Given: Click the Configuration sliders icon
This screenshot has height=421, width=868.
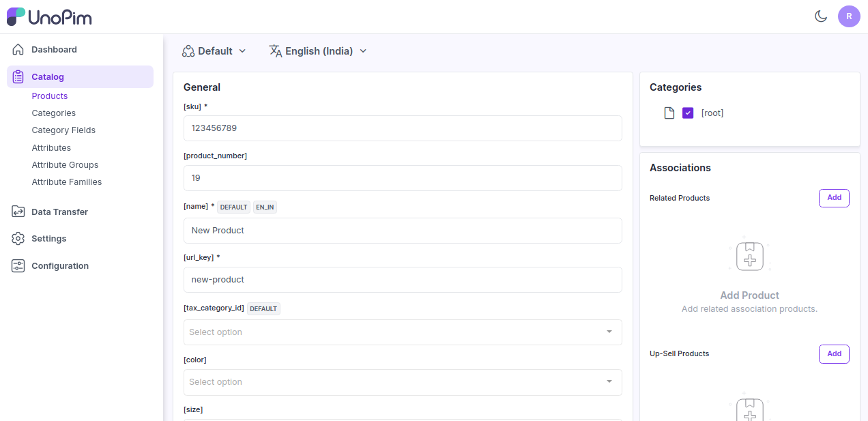Looking at the screenshot, I should click(x=18, y=266).
